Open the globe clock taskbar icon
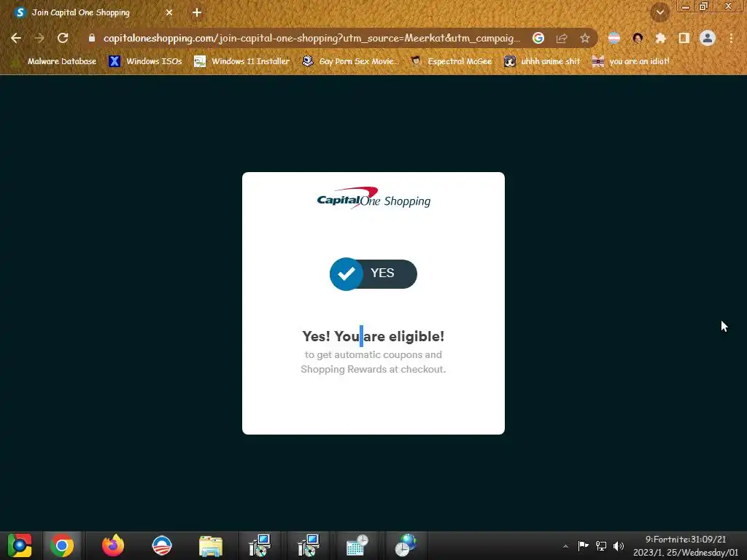The image size is (747, 560). [406, 545]
